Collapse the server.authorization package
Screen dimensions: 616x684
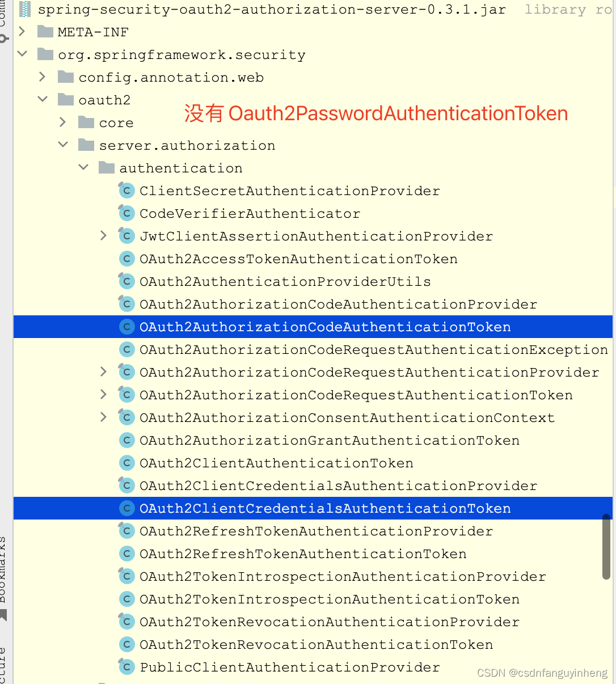click(63, 145)
